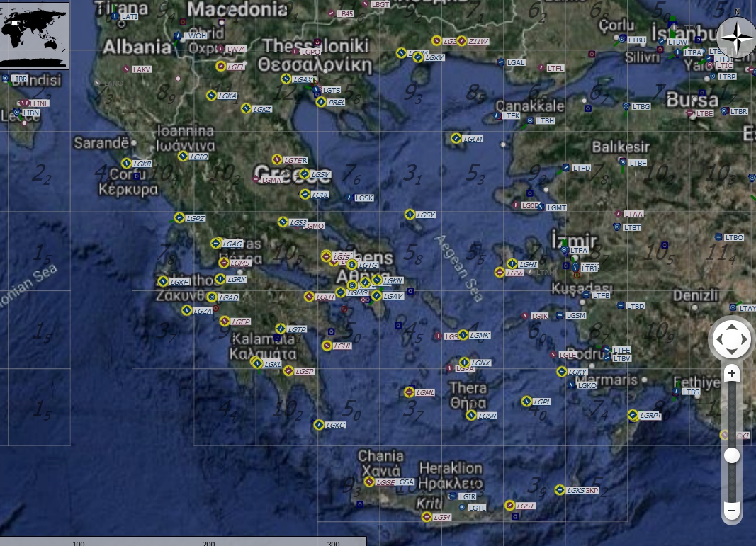Click the LGLM airport marker on Limnos
The image size is (756, 546).
(456, 138)
